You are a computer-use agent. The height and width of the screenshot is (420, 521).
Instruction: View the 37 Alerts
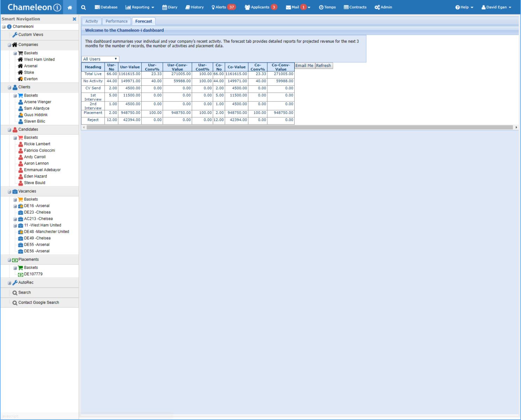pos(224,7)
